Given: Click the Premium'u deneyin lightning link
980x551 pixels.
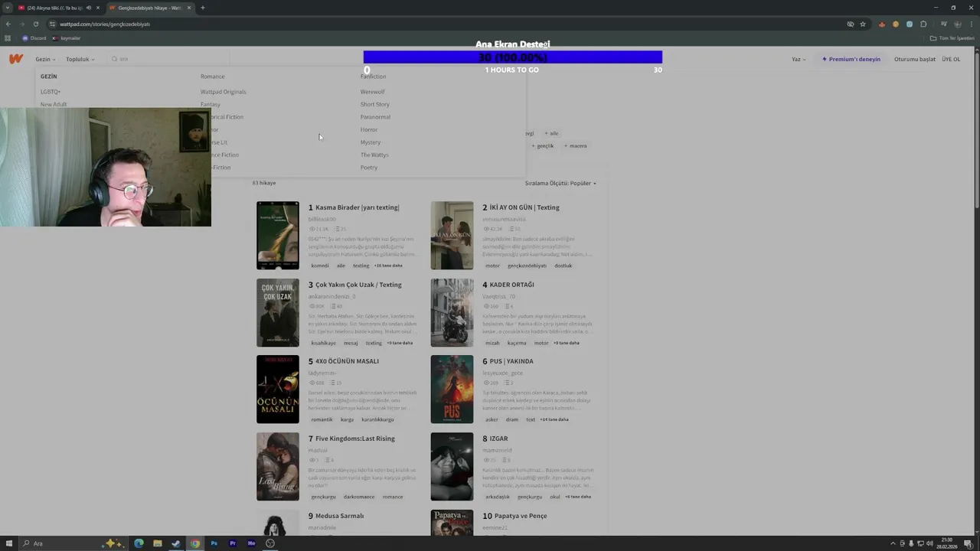Looking at the screenshot, I should pos(851,59).
